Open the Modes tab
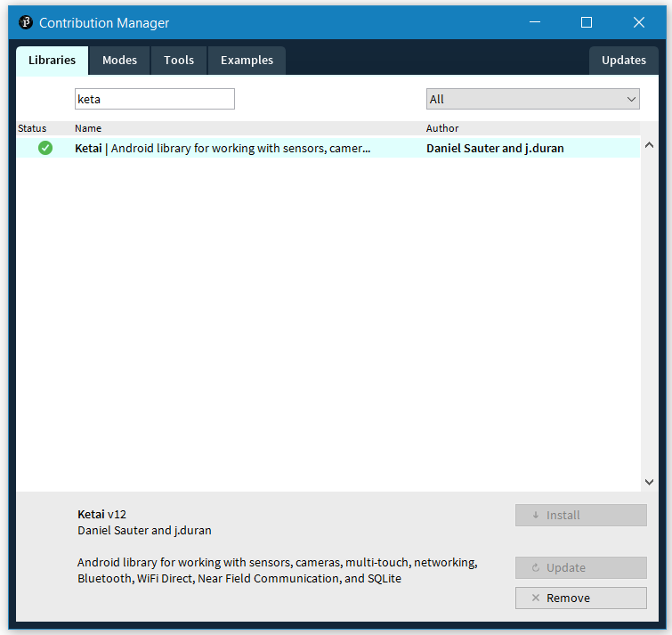The height and width of the screenshot is (635, 672). 119,61
